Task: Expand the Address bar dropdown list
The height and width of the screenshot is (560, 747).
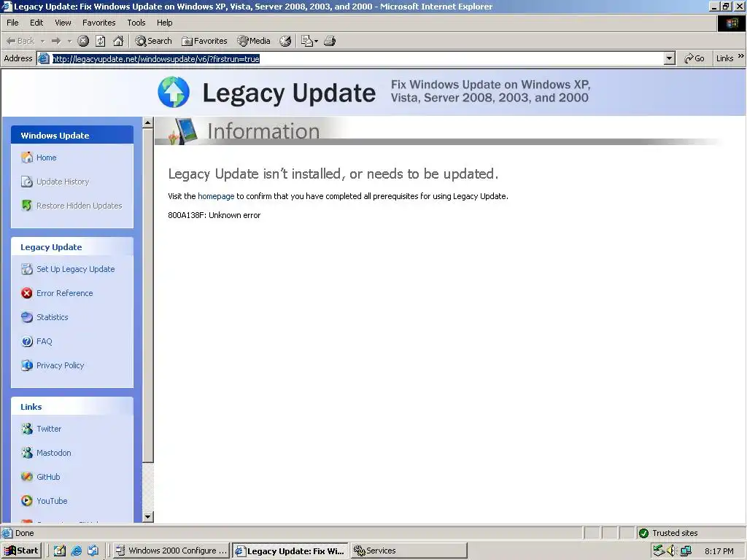Action: pos(670,58)
